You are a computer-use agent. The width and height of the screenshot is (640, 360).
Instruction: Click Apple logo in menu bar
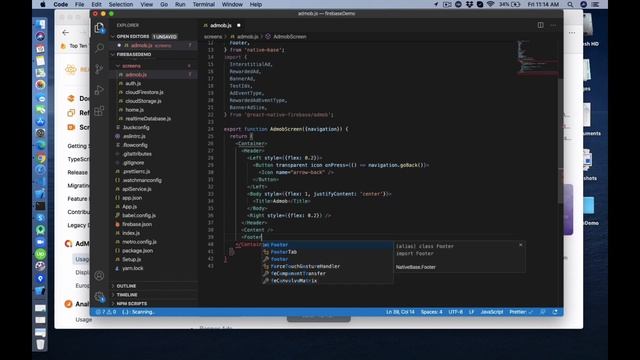coord(43,4)
